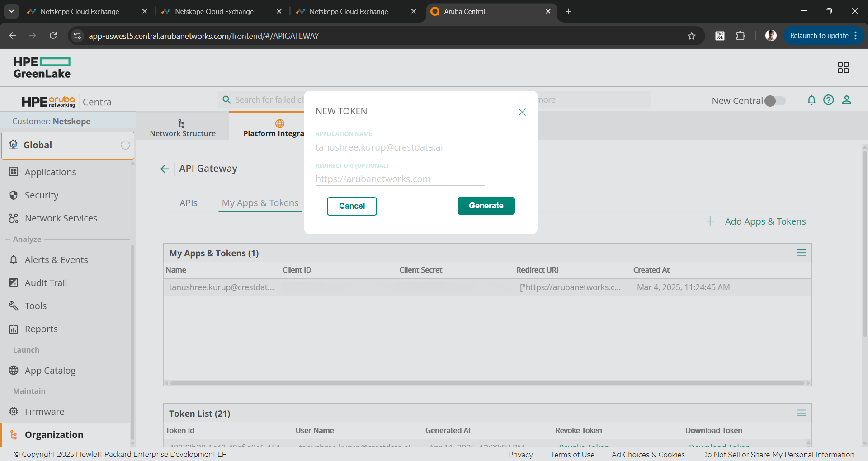Open the notifications bell
Image resolution: width=868 pixels, height=461 pixels.
pyautogui.click(x=811, y=100)
